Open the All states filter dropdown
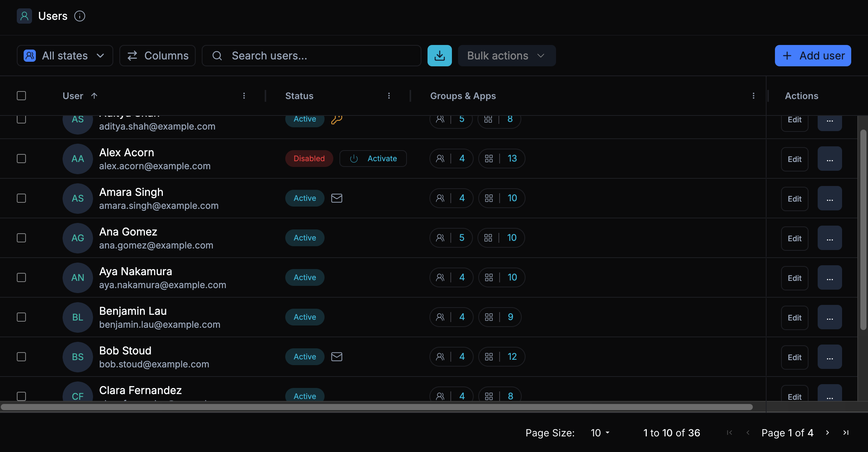This screenshot has height=452, width=868. pos(65,56)
